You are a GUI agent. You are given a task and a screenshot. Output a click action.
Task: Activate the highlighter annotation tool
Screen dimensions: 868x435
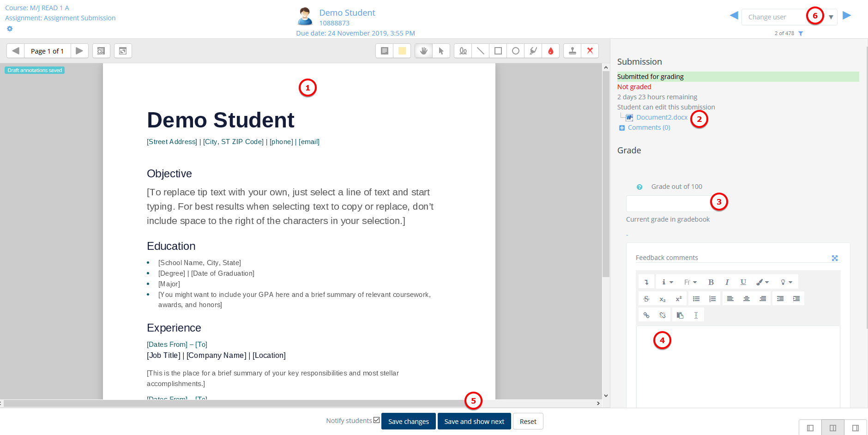(533, 51)
